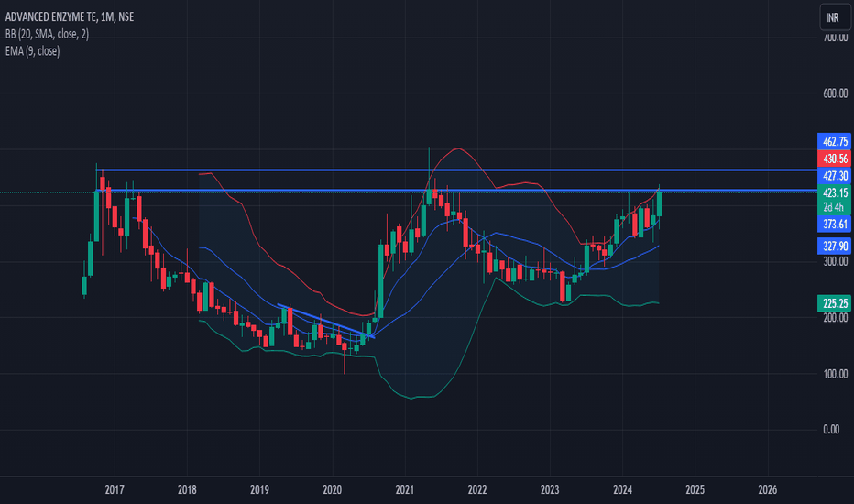Click the 300.00 price axis value
This screenshot has height=504, width=854.
(x=835, y=261)
